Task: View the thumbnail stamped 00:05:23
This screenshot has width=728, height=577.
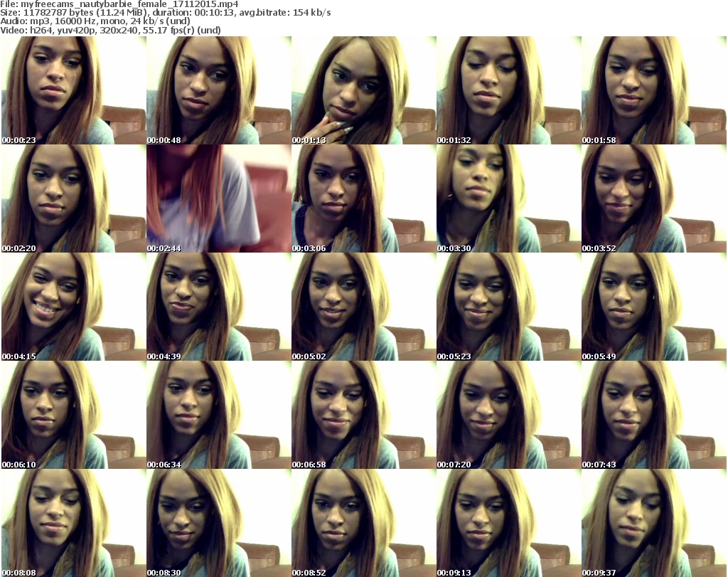Action: (x=508, y=307)
